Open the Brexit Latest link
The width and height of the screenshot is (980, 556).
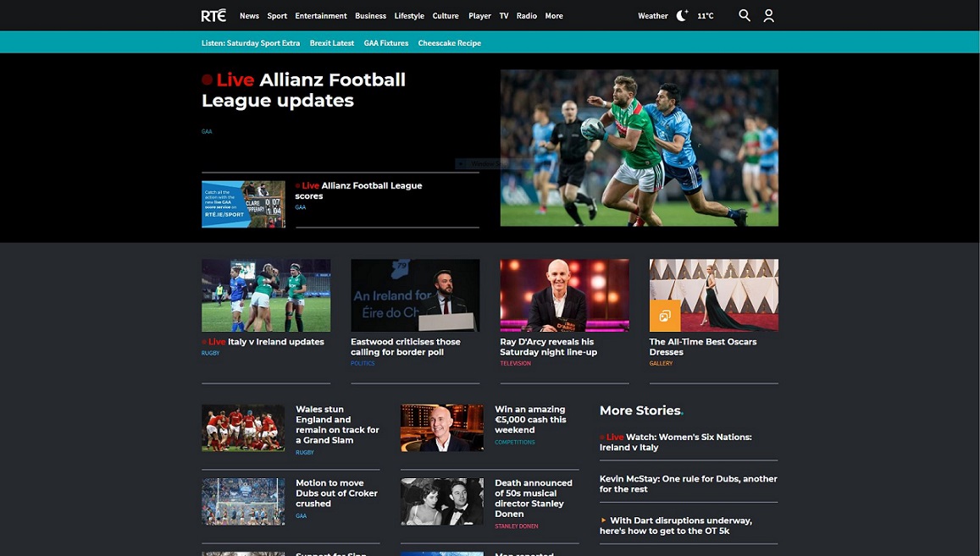tap(332, 43)
